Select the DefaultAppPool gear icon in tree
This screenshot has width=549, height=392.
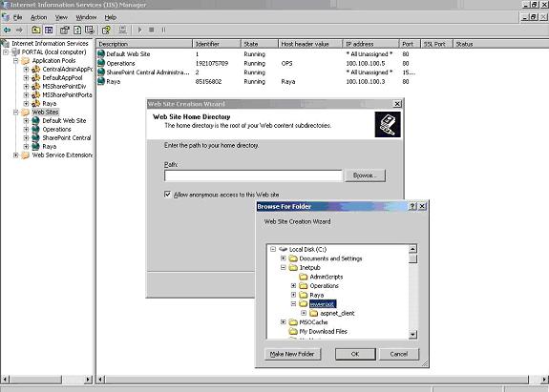coord(36,77)
